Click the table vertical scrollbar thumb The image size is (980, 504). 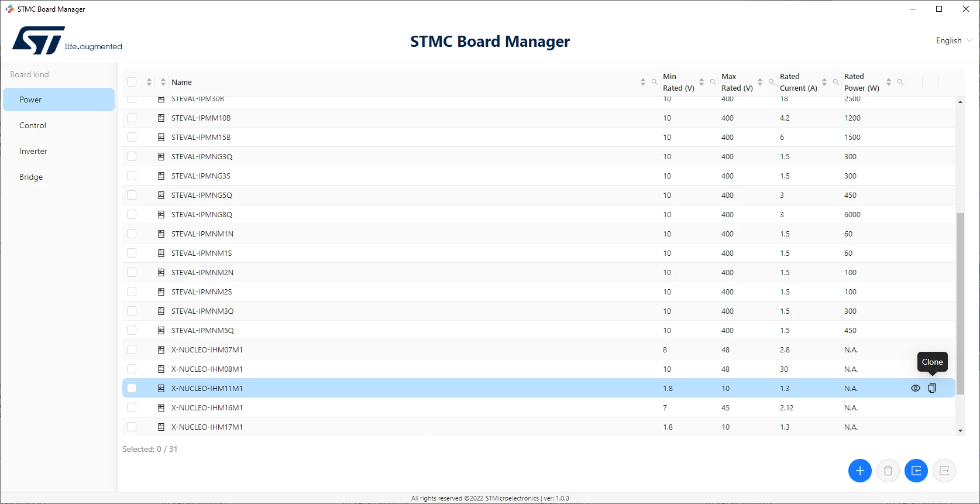pos(960,304)
